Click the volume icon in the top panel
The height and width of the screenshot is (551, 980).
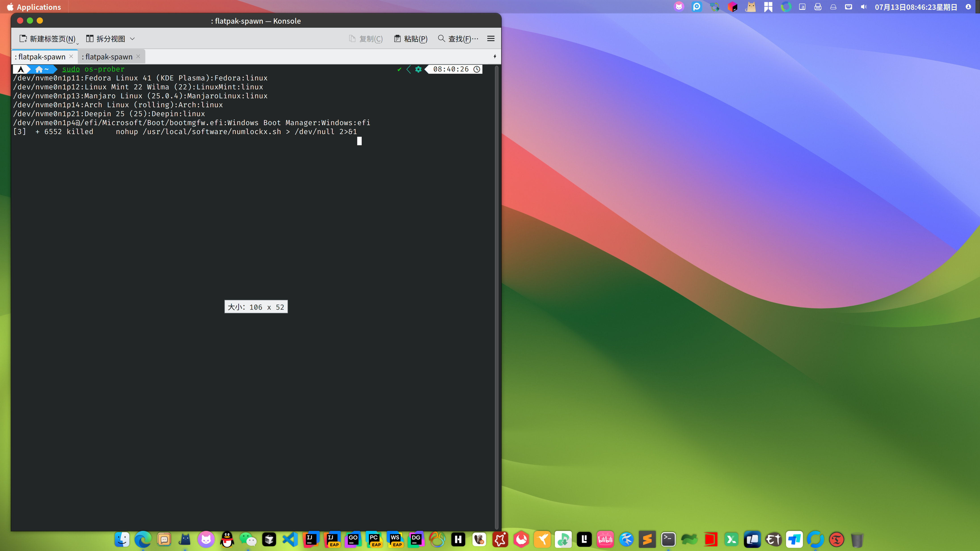864,7
